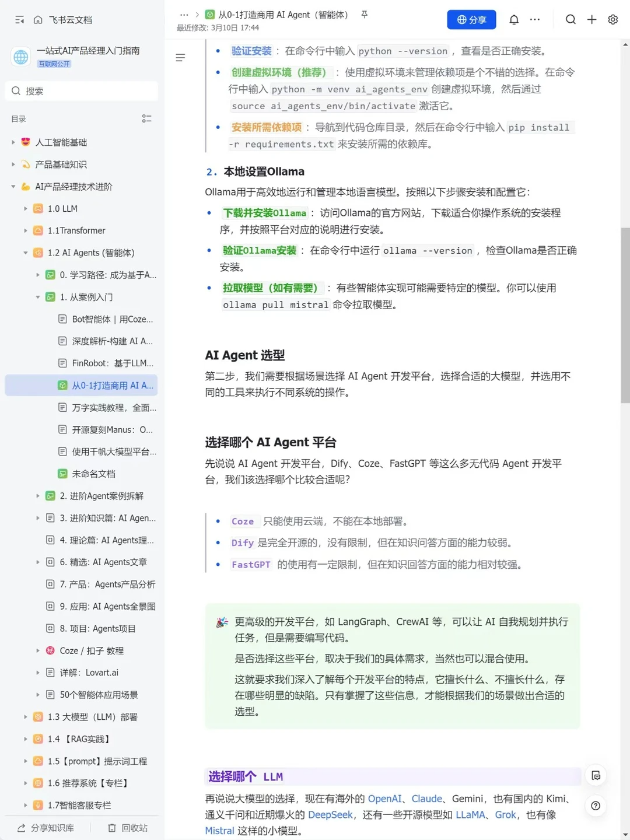Expand the 1.0 LLM node
This screenshot has height=840, width=630.
coord(26,208)
